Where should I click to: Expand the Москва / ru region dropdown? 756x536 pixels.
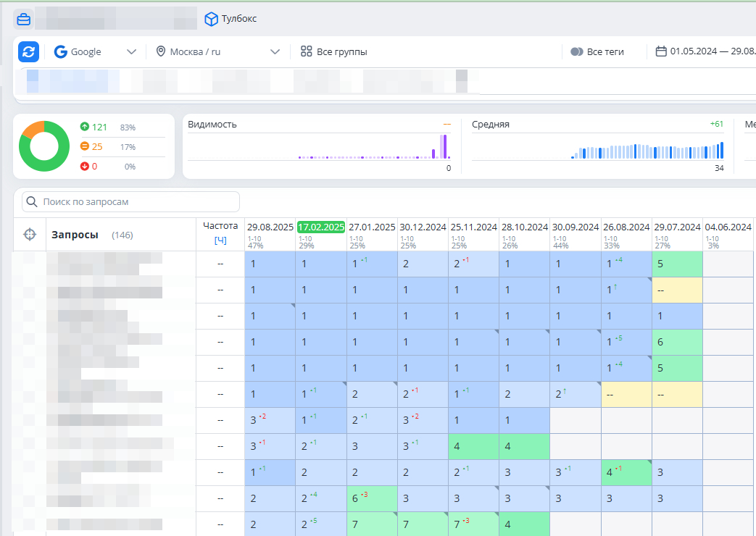218,51
